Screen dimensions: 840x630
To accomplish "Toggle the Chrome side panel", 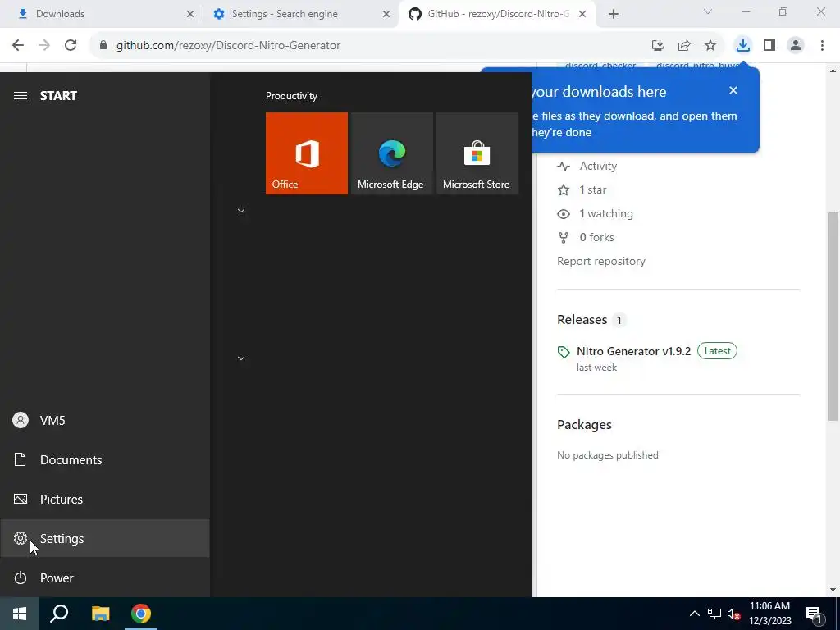I will click(x=769, y=46).
